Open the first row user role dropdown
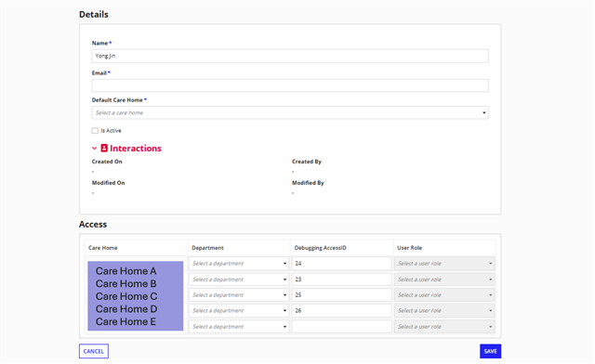 [444, 264]
